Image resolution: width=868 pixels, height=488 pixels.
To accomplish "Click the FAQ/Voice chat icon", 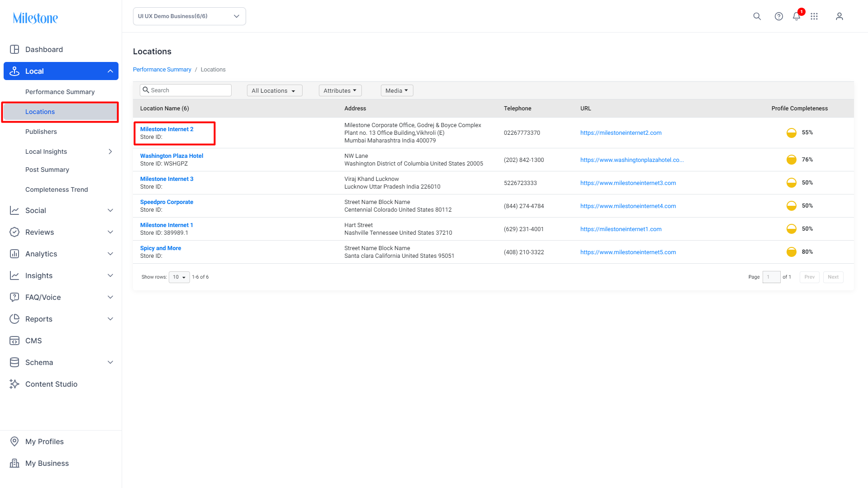I will point(14,297).
